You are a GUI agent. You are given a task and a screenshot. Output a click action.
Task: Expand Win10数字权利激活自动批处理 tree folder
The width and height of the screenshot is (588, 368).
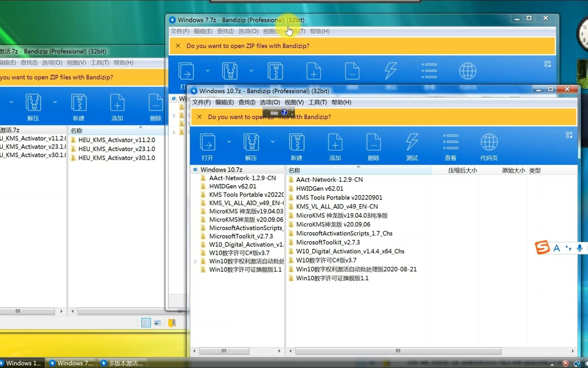(196, 262)
